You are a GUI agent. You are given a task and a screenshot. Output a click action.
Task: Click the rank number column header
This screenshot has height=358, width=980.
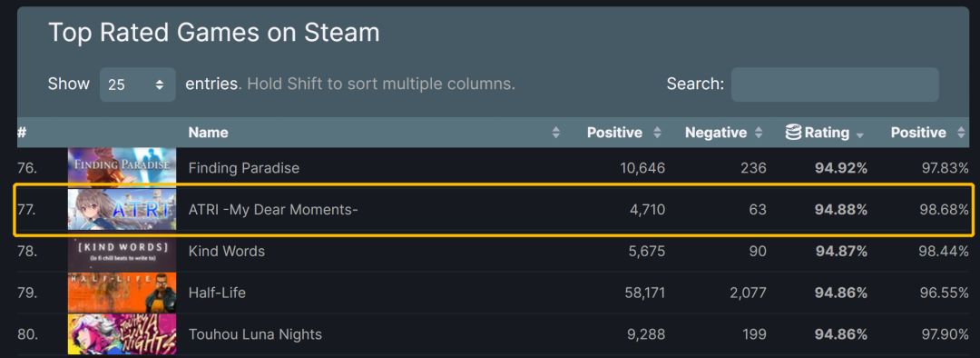[x=22, y=133]
